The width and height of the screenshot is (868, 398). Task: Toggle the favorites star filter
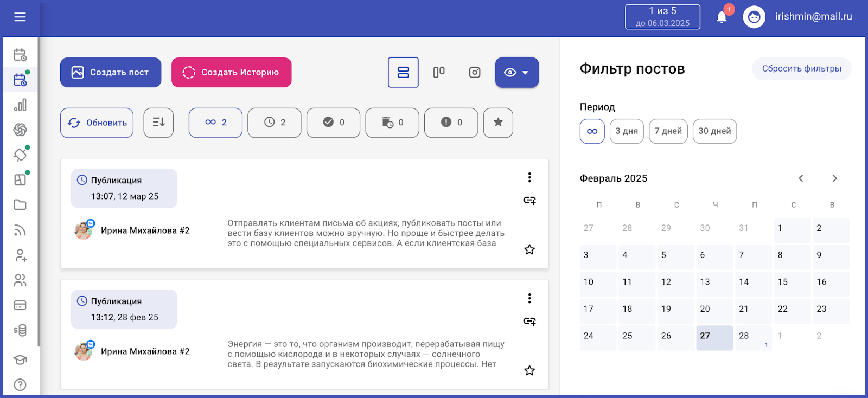coord(498,123)
